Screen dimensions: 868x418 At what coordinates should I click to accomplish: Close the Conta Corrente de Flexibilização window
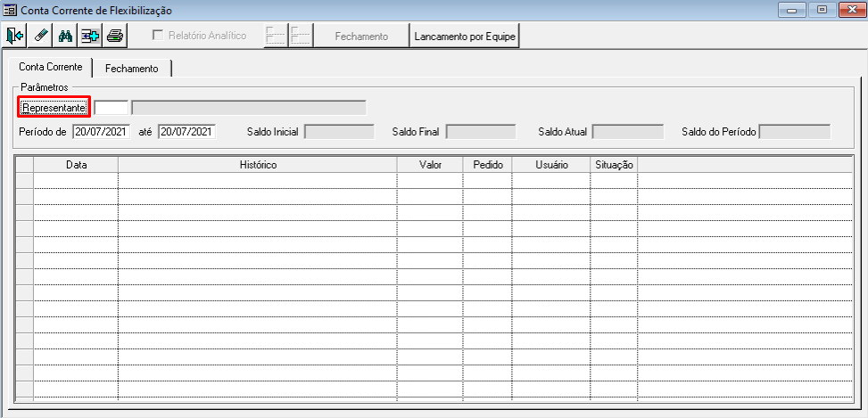pos(852,10)
